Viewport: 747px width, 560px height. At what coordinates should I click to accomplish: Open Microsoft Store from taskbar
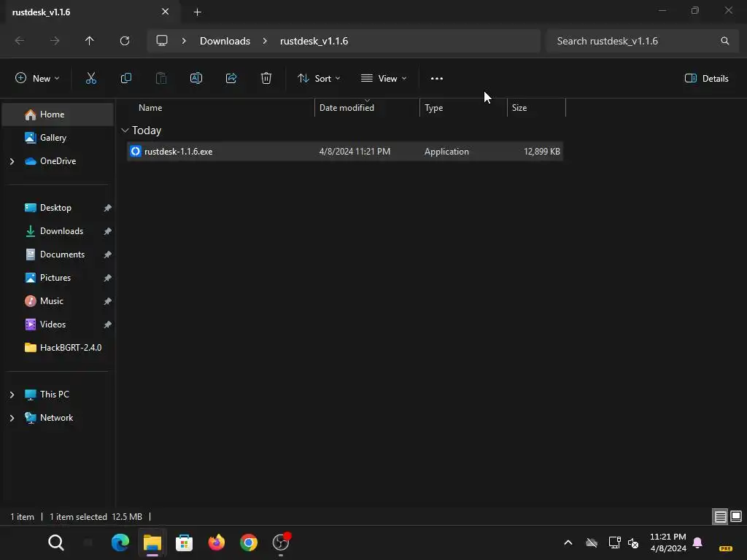pyautogui.click(x=184, y=542)
